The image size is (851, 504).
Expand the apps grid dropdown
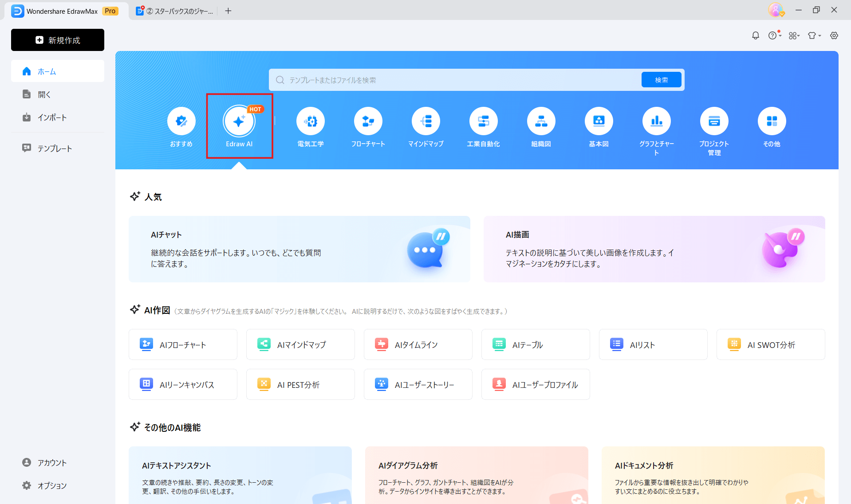point(794,35)
